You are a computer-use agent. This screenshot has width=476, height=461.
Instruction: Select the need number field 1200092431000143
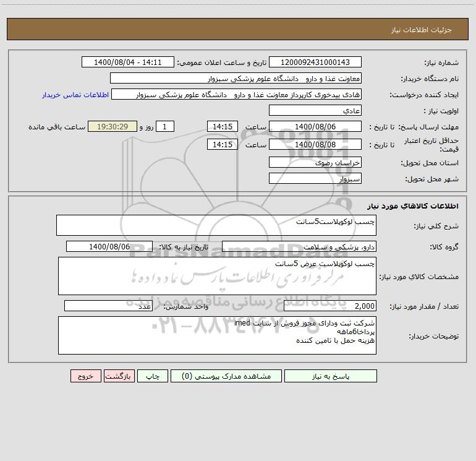[315, 62]
